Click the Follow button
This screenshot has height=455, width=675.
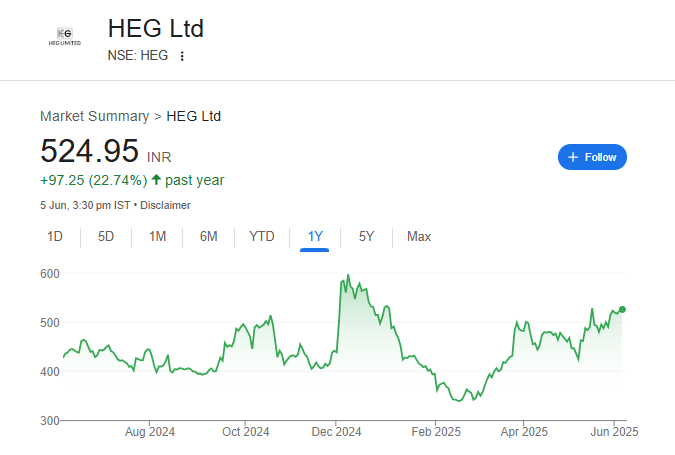tap(592, 157)
